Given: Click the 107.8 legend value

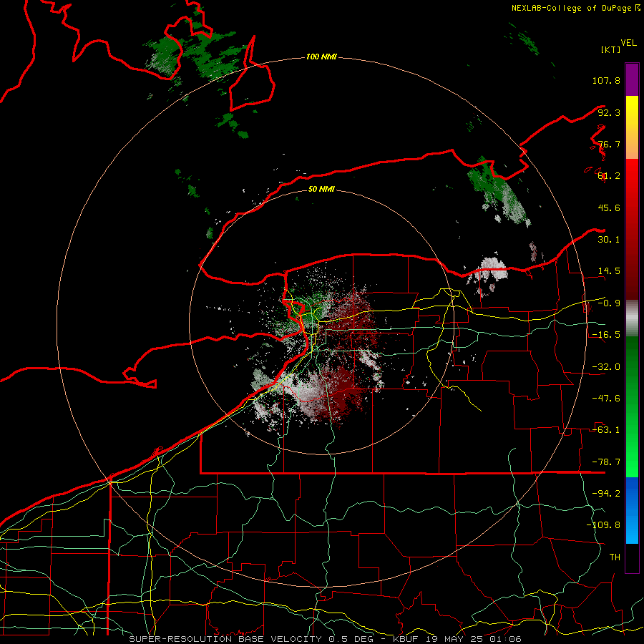Looking at the screenshot, I should click(606, 80).
